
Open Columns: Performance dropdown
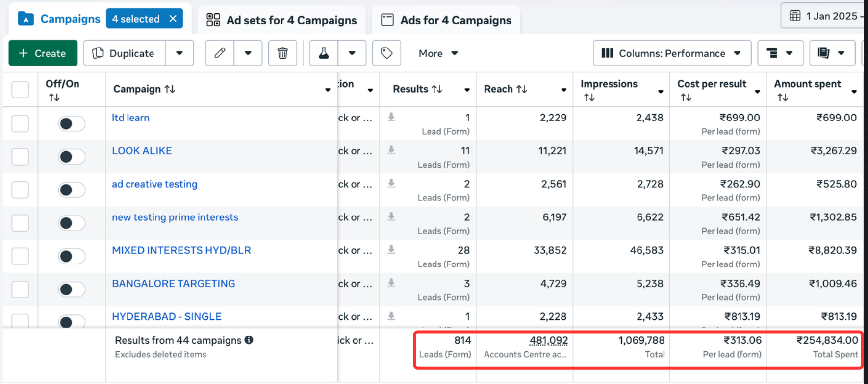[x=672, y=53]
